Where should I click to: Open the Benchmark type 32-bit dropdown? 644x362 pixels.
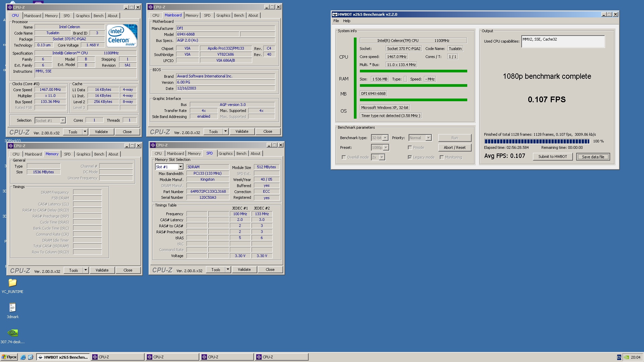pyautogui.click(x=385, y=138)
